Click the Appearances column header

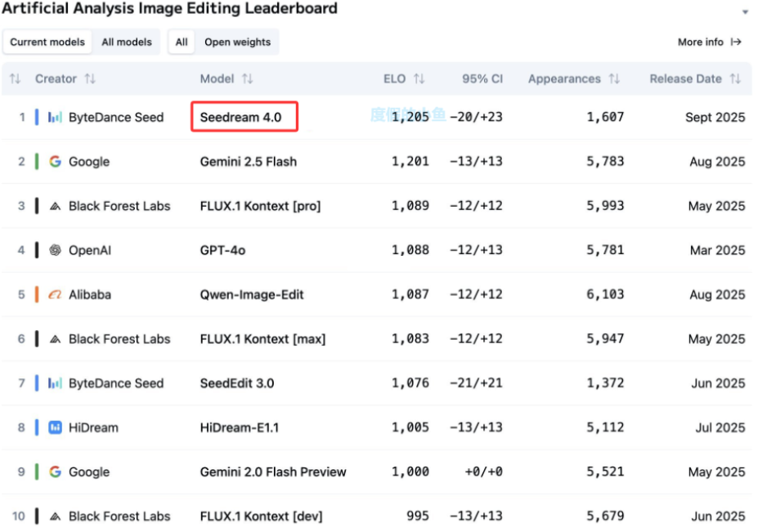click(564, 78)
